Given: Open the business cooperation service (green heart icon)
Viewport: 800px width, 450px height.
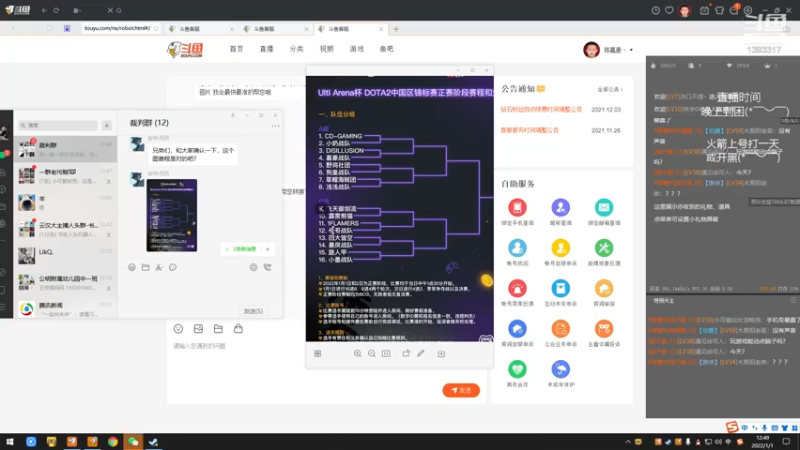Looking at the screenshot, I should click(517, 369).
